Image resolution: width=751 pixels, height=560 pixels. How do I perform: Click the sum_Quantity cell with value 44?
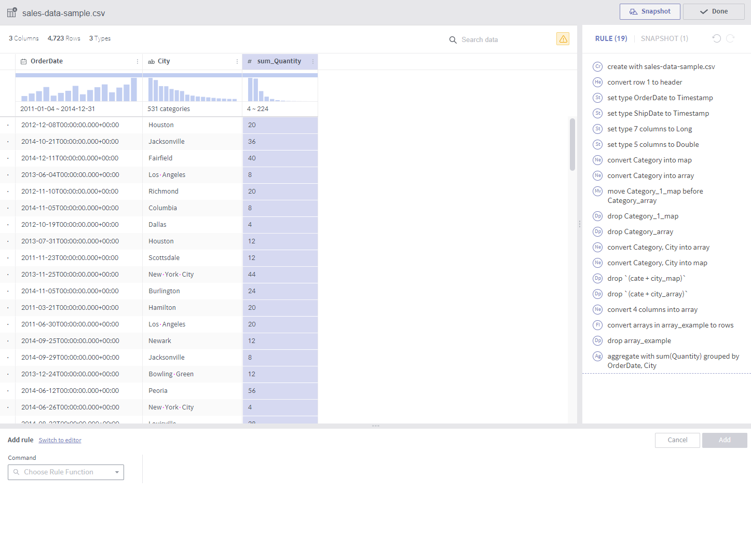tap(280, 275)
